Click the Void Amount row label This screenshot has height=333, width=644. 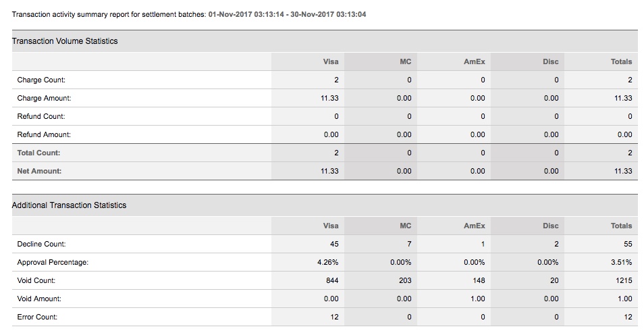[39, 299]
